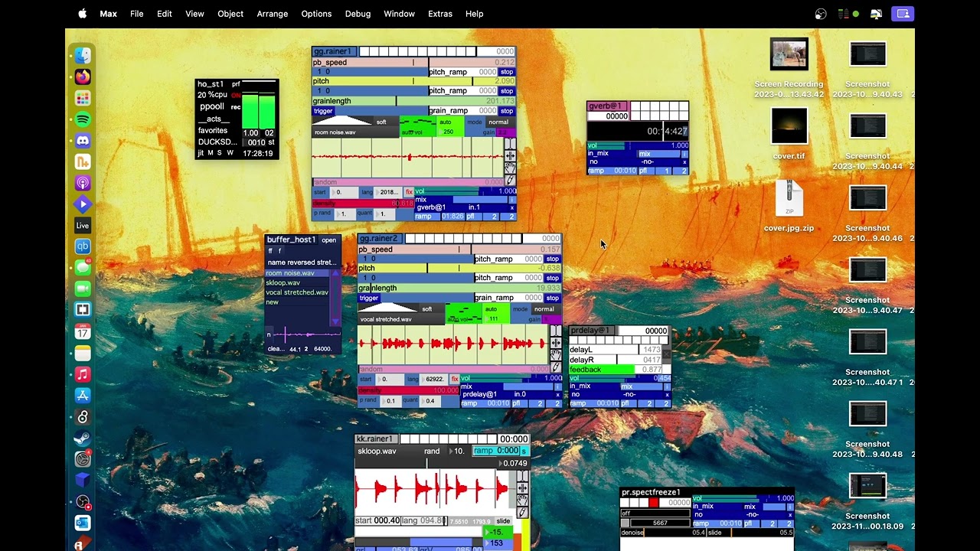This screenshot has width=980, height=551.
Task: Select the hand tool in gg.rainer1 waveform
Action: click(x=510, y=168)
